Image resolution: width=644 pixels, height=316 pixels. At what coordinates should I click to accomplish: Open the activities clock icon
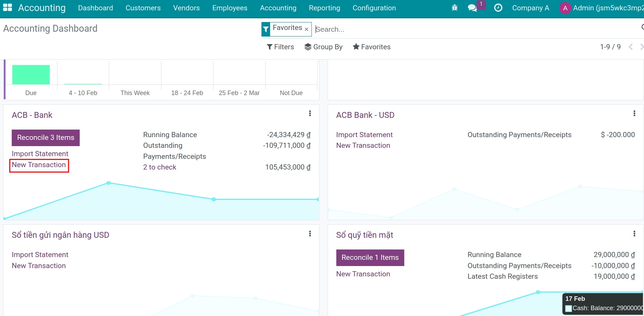(x=498, y=7)
